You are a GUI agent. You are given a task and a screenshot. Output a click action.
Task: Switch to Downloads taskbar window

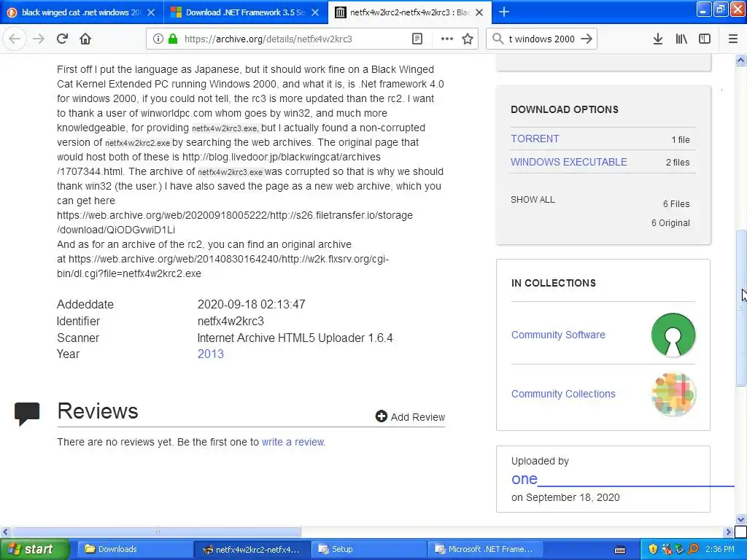point(134,549)
